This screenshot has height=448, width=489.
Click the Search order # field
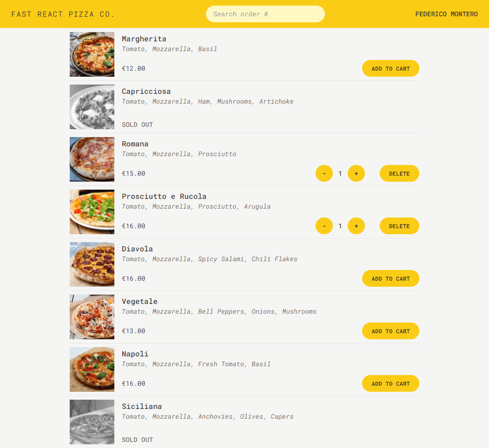(265, 14)
